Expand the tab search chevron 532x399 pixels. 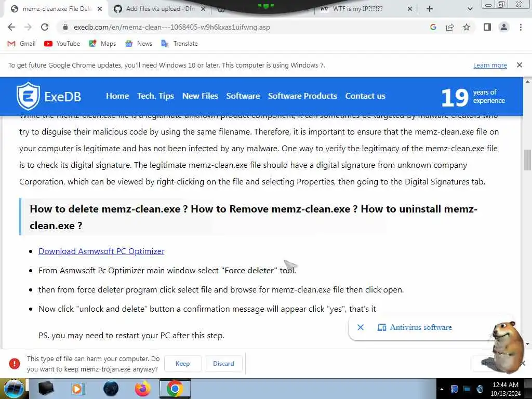tap(470, 9)
